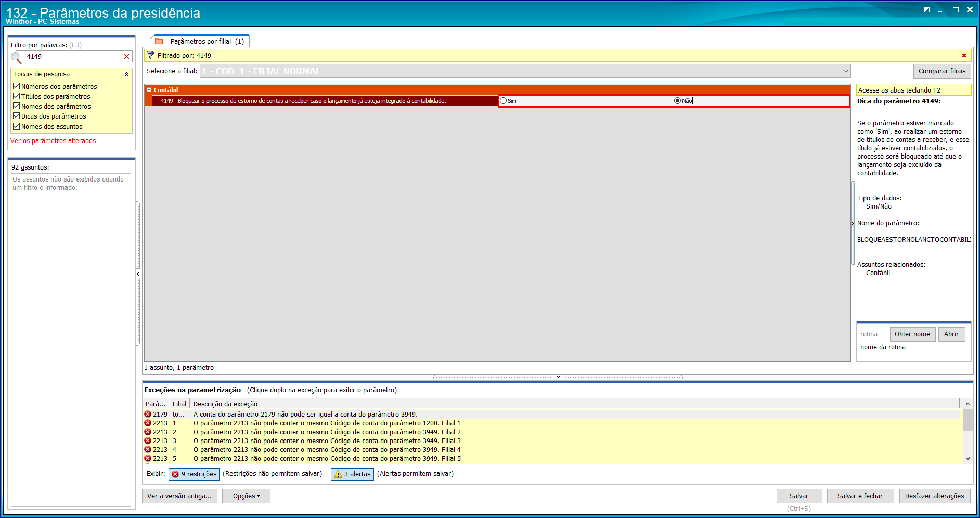
Task: Click the Obter nome button
Action: [x=912, y=334]
